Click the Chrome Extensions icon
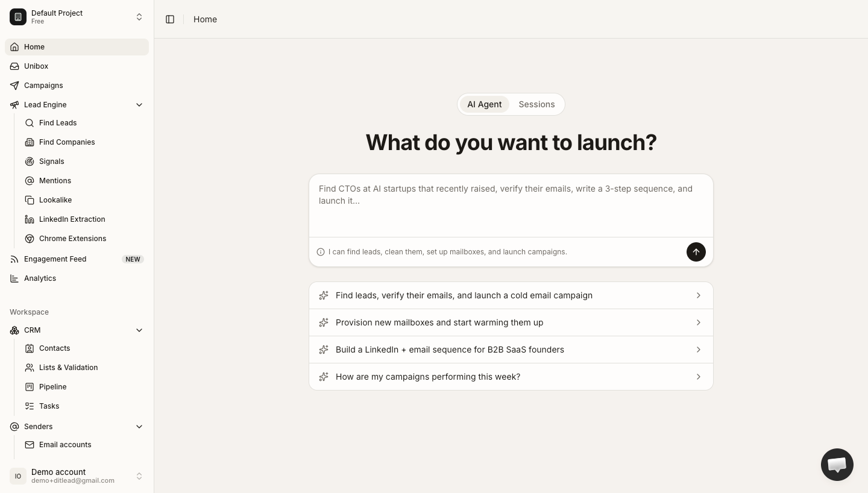 point(30,239)
